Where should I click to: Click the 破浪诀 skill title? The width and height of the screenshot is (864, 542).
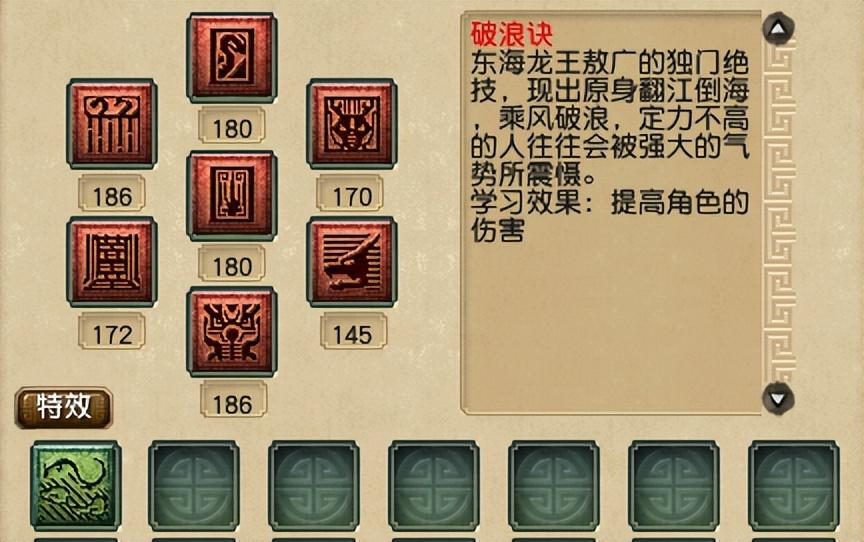pyautogui.click(x=511, y=34)
